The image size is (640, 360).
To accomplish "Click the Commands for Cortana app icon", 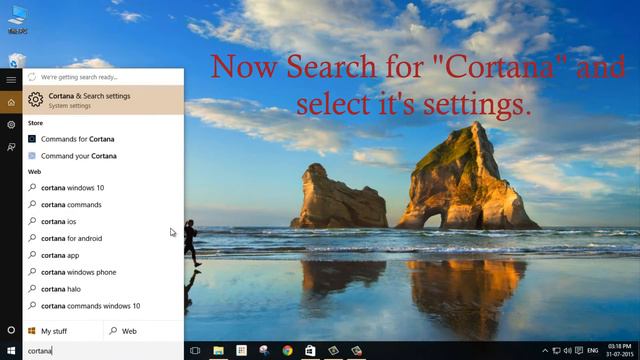I will pyautogui.click(x=32, y=139).
